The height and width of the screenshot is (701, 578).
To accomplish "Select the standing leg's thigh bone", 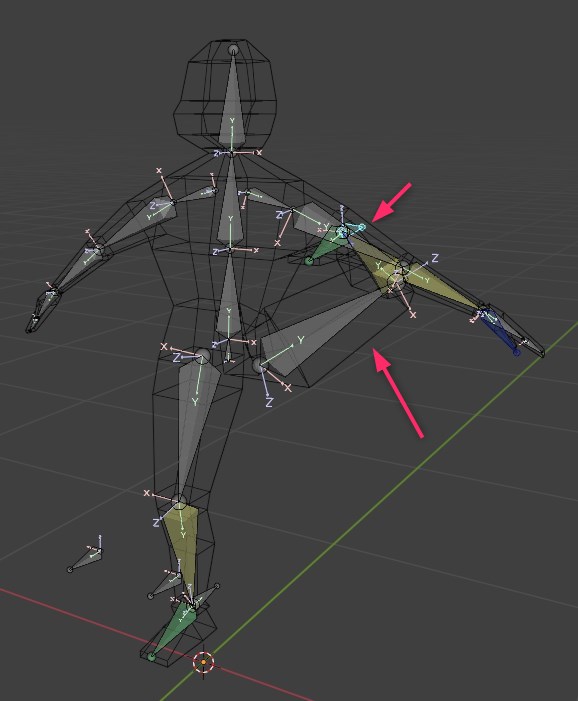I will pos(194,422).
